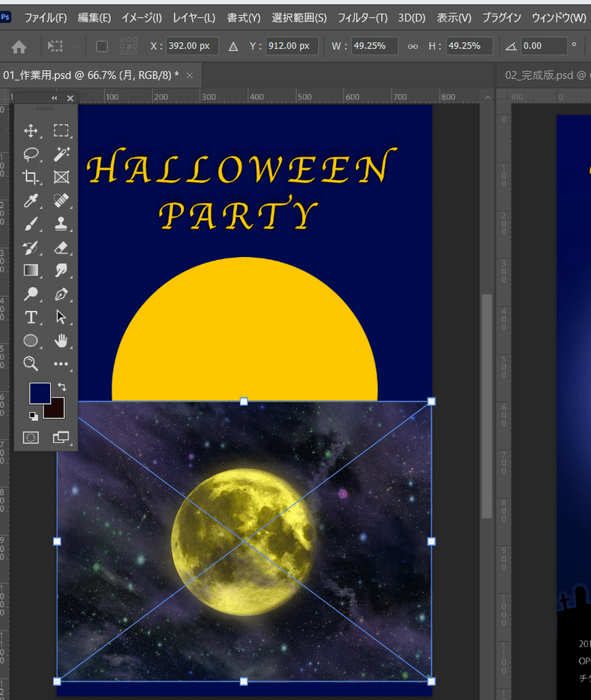Select the Ellipse shape tool

[30, 340]
